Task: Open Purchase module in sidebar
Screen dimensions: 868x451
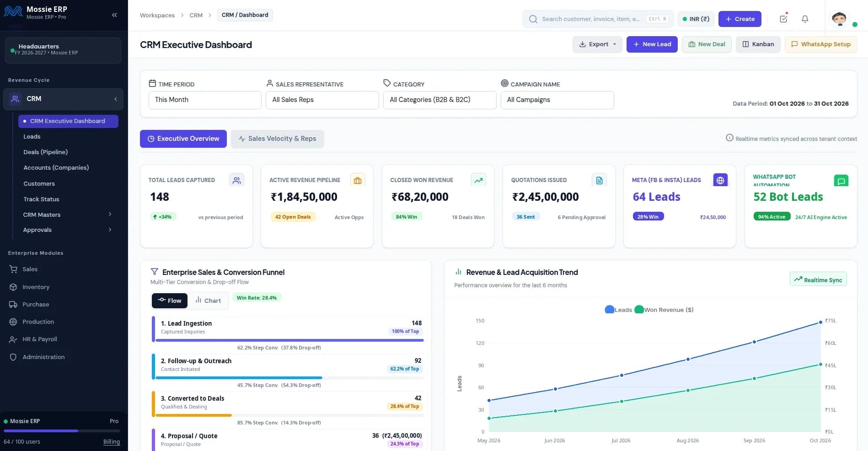Action: tap(36, 304)
